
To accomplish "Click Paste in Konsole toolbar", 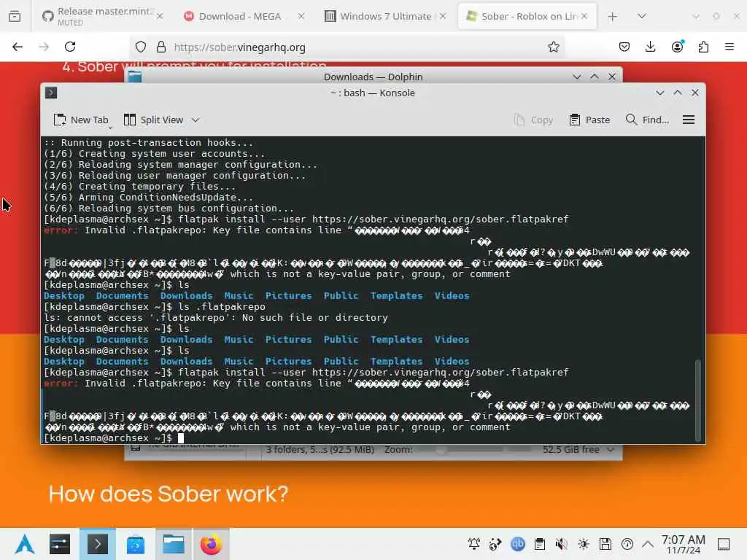I will pos(589,120).
